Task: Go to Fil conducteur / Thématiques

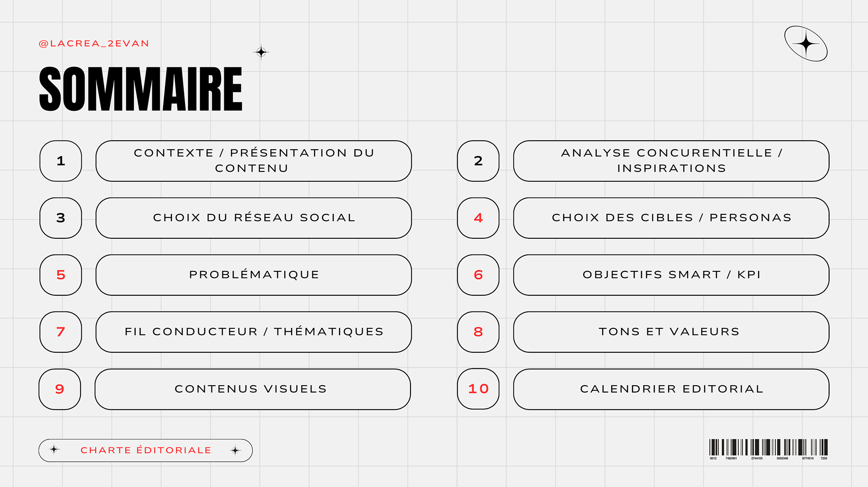Action: point(254,332)
